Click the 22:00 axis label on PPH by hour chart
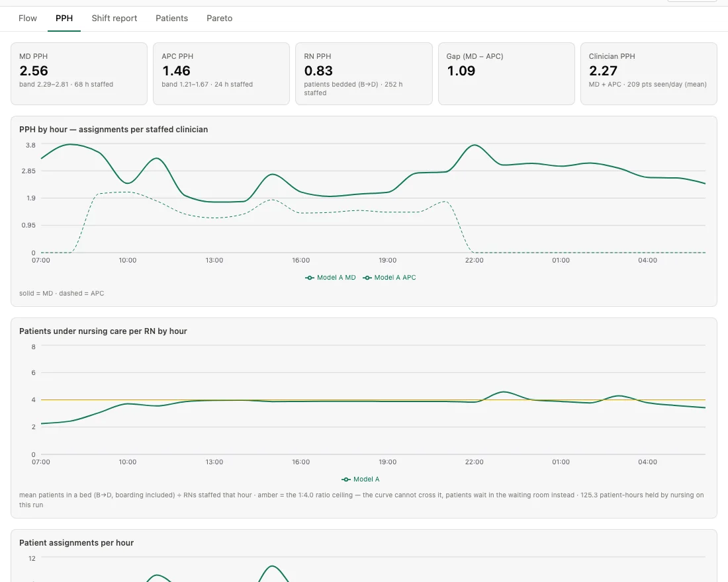 [474, 261]
